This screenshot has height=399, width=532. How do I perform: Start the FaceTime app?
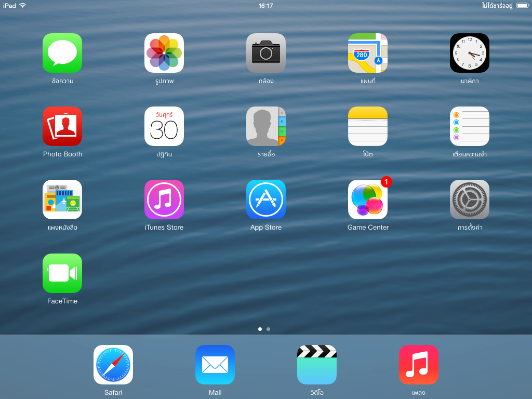point(62,273)
